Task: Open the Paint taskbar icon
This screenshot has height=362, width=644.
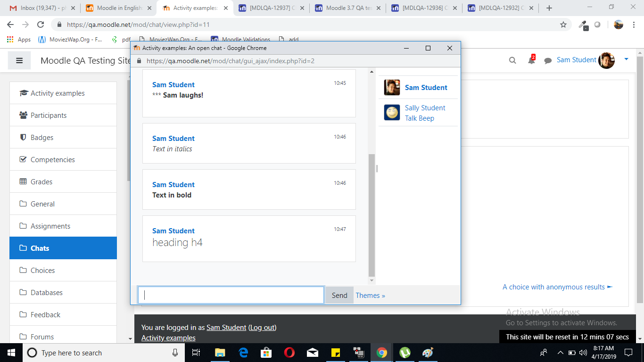Action: tap(428, 353)
